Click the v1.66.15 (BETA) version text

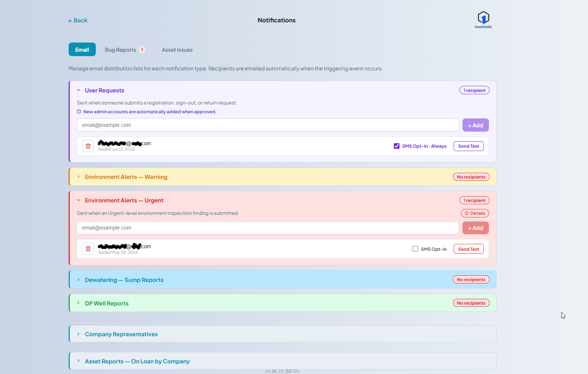coord(282,371)
